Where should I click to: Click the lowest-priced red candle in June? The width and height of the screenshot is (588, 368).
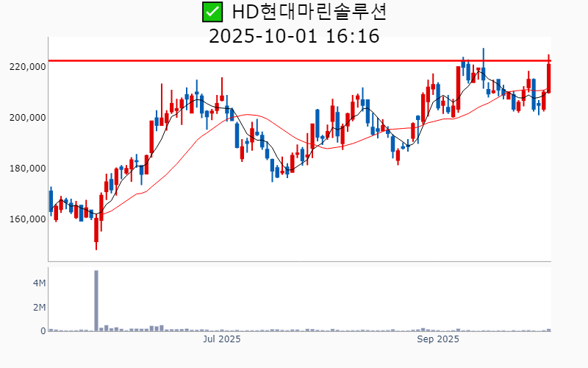[x=96, y=230]
